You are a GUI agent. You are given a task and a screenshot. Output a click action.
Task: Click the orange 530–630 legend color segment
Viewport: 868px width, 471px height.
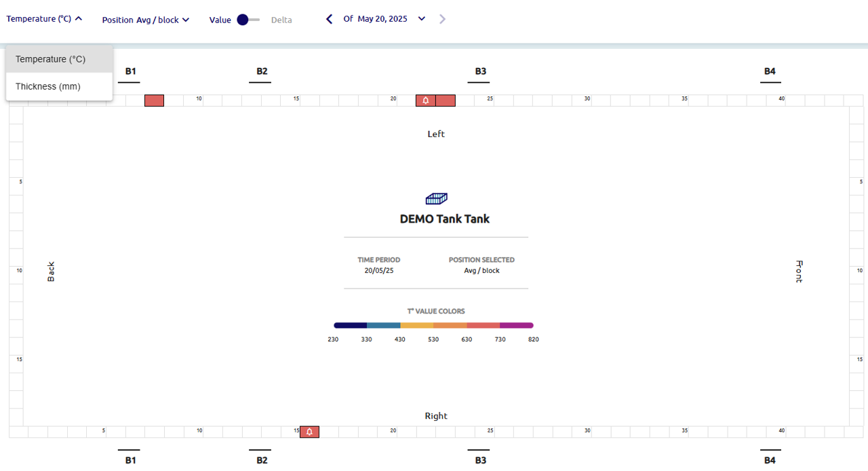point(450,325)
